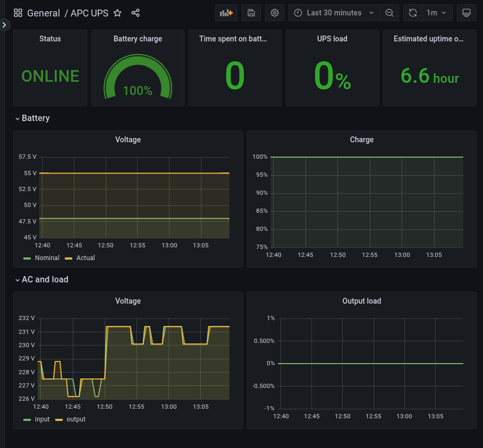Refresh the dashboard data
483x448 pixels.
pos(412,12)
